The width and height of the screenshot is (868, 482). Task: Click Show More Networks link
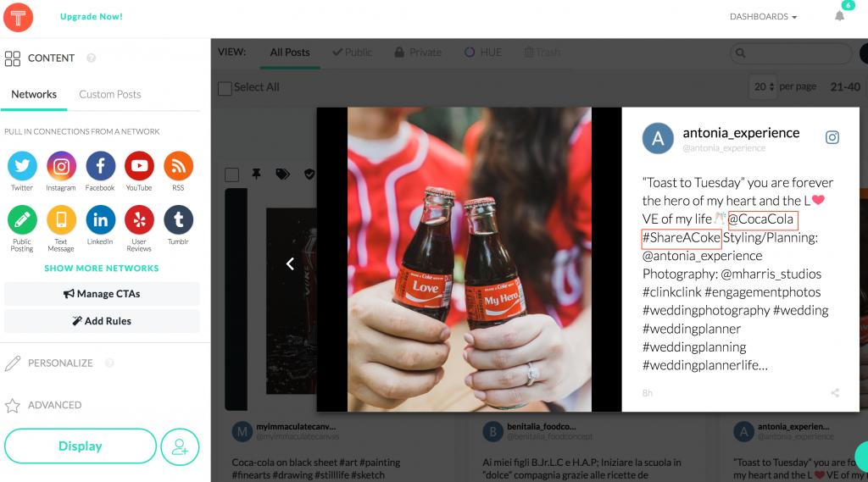pos(102,269)
